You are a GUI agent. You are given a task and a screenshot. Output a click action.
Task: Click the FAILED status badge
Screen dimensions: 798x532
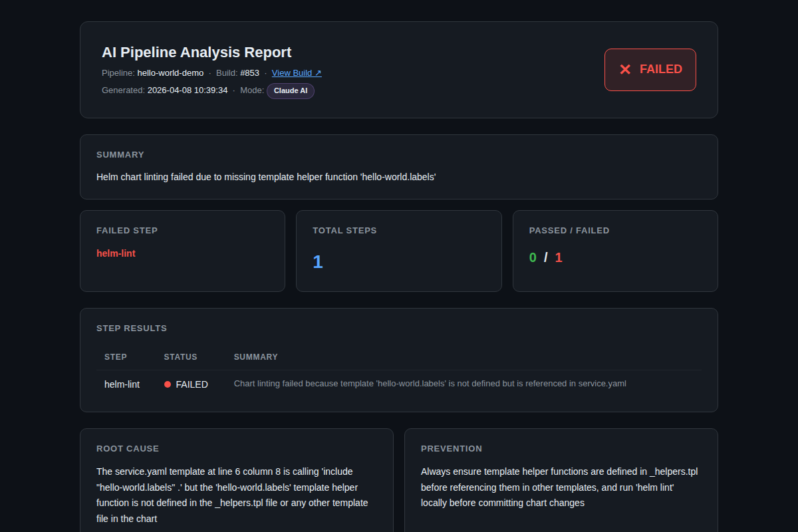coord(650,69)
